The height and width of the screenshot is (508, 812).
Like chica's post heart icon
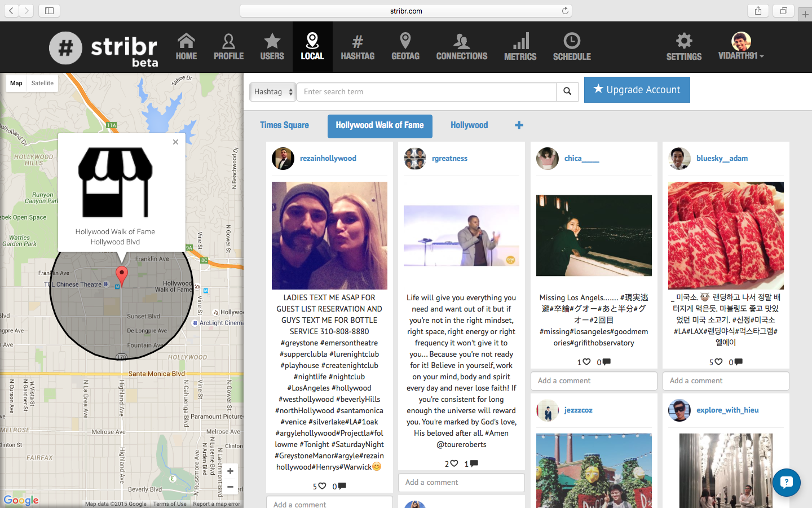point(586,362)
